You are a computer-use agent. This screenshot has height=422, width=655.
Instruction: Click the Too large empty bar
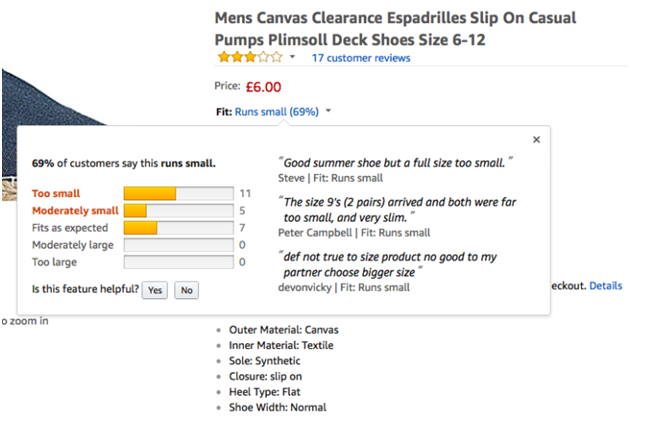point(178,262)
